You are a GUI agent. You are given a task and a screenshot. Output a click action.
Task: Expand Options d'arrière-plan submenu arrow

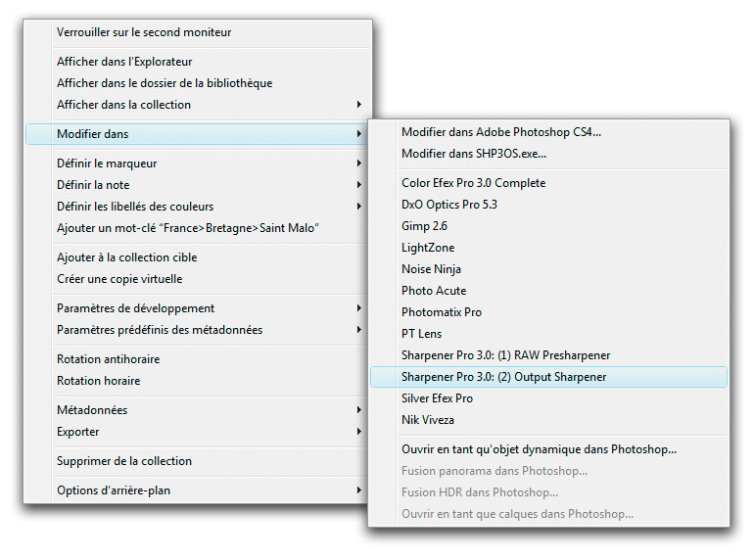point(358,490)
